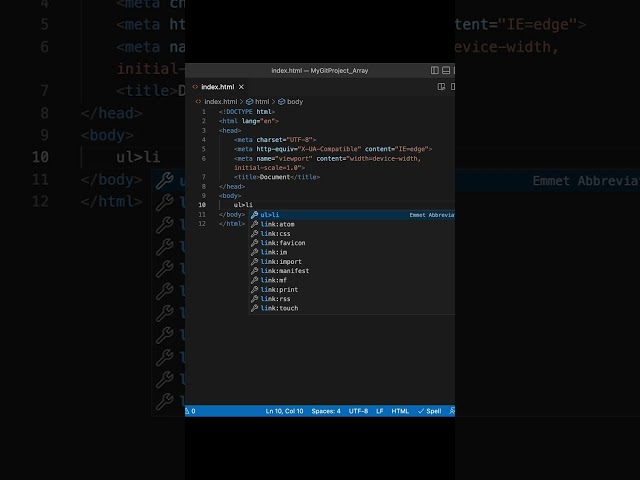Click the wrench icon beside link:mf
This screenshot has height=480, width=640.
254,280
